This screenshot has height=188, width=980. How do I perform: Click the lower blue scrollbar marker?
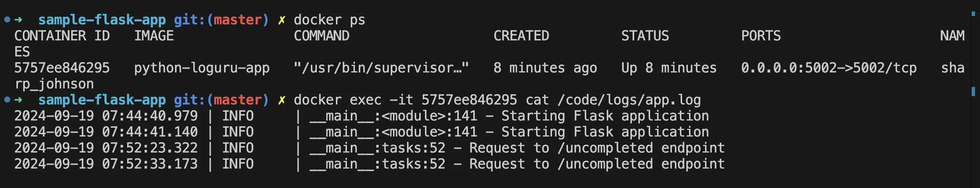973,91
